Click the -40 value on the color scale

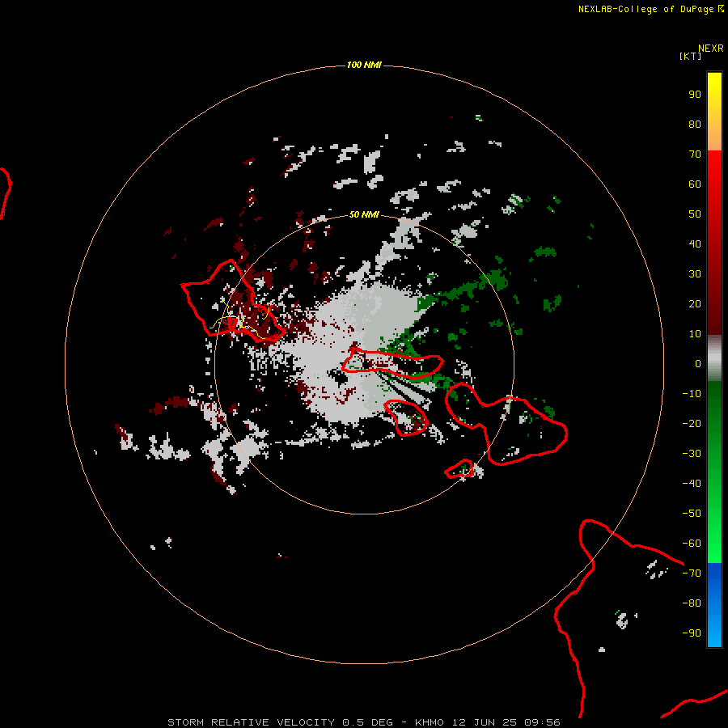click(x=692, y=484)
